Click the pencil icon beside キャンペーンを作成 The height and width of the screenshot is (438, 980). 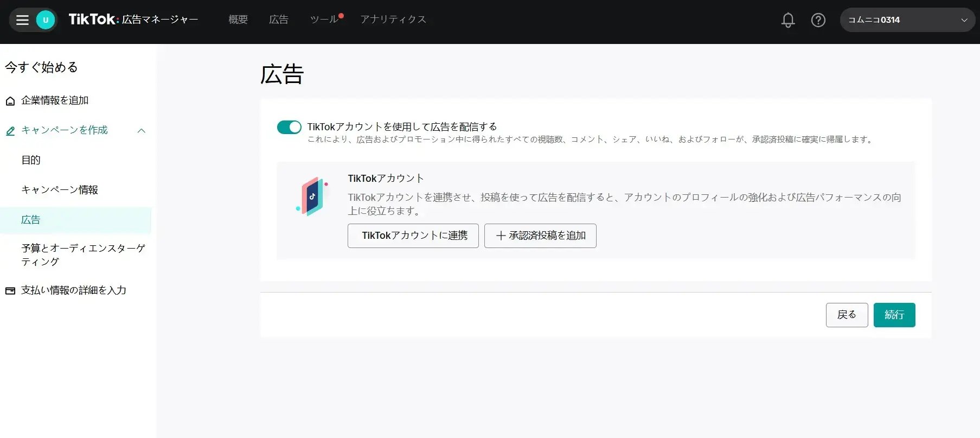click(10, 131)
